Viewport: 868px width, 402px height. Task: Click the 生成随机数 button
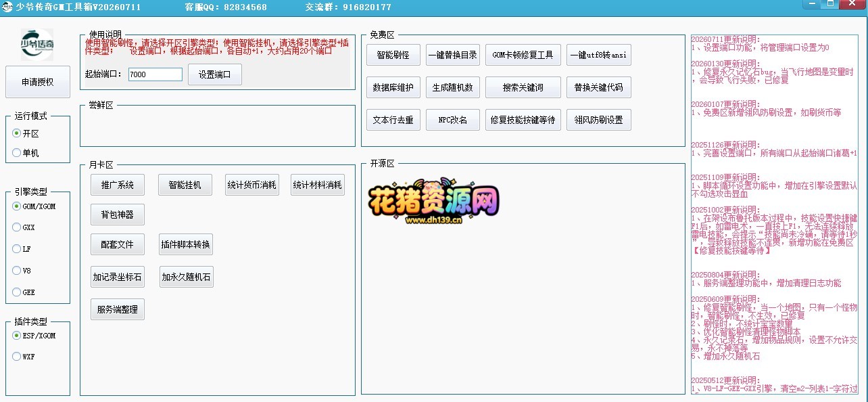pyautogui.click(x=453, y=87)
